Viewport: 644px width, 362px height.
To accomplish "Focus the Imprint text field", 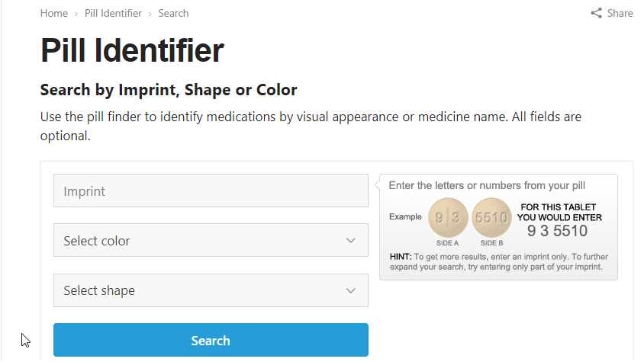I will (x=211, y=191).
